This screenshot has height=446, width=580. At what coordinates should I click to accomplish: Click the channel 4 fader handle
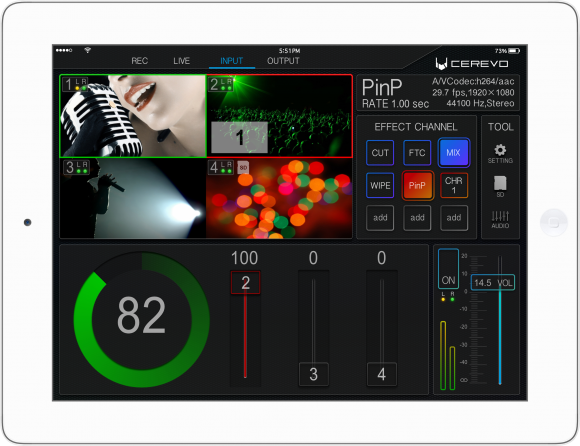coord(381,374)
